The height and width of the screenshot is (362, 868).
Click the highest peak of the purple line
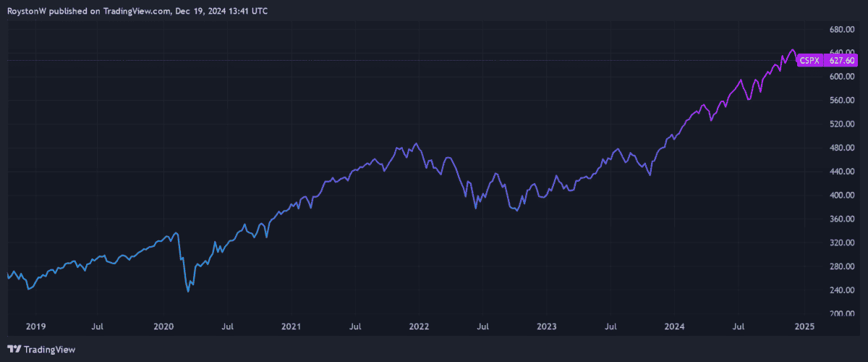(793, 50)
